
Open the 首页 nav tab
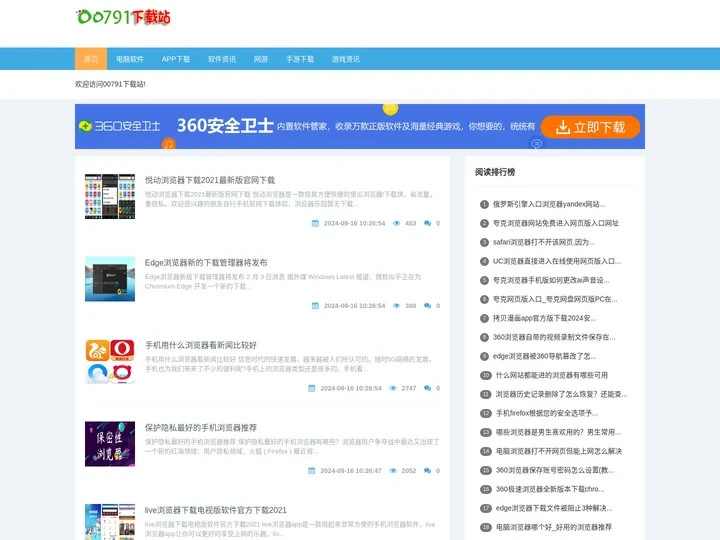point(91,59)
